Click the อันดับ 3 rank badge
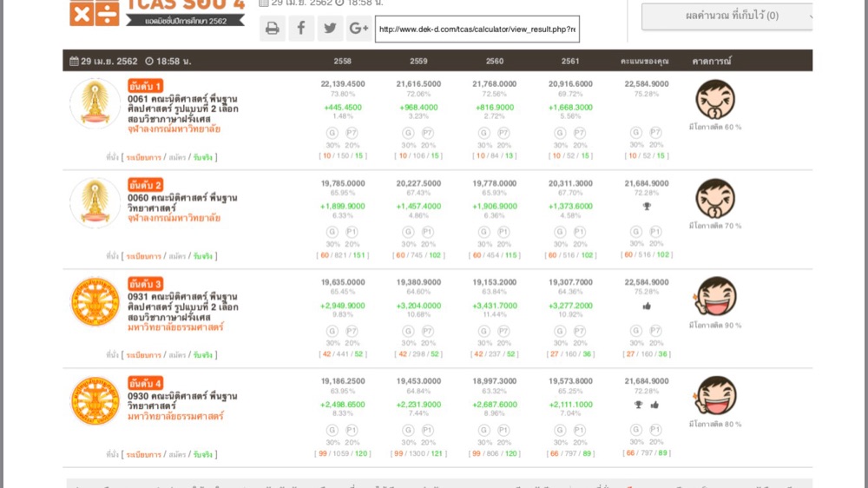 tap(145, 284)
